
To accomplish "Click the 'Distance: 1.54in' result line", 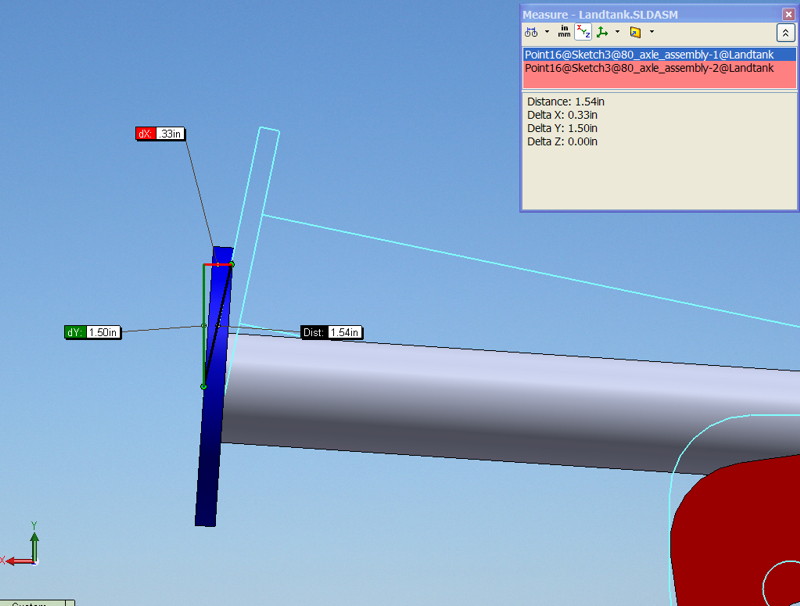I will coord(565,102).
